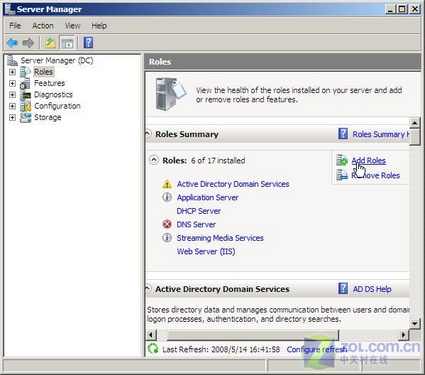
Task: Expand the Roles tree node
Action: (12, 72)
